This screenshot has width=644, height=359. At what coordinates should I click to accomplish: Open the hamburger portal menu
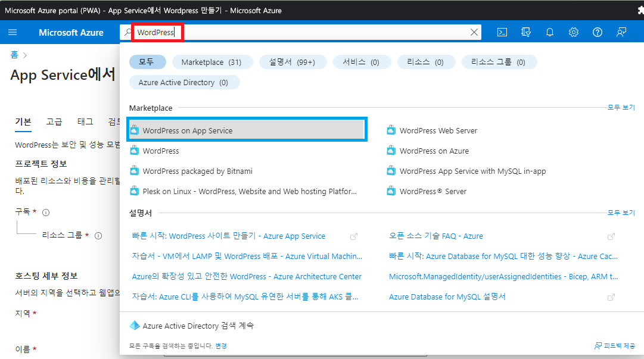[x=13, y=32]
